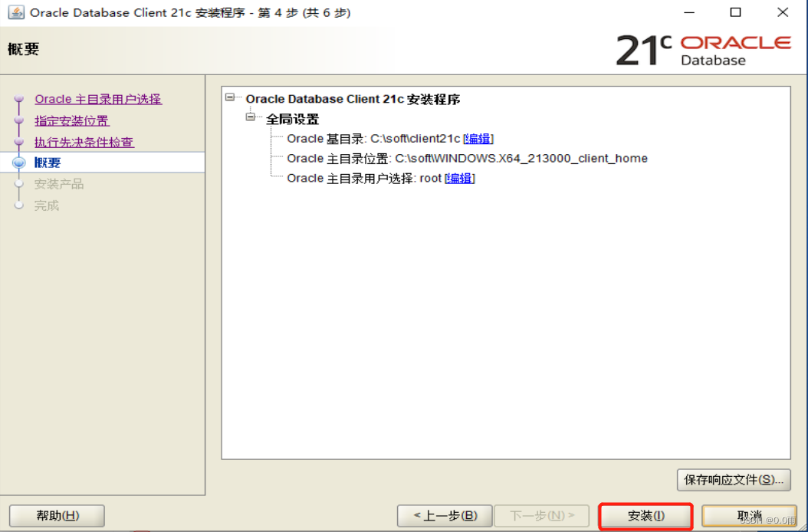Edit the Oracle 主目录用户选择 root setting
808x532 pixels.
click(x=460, y=179)
